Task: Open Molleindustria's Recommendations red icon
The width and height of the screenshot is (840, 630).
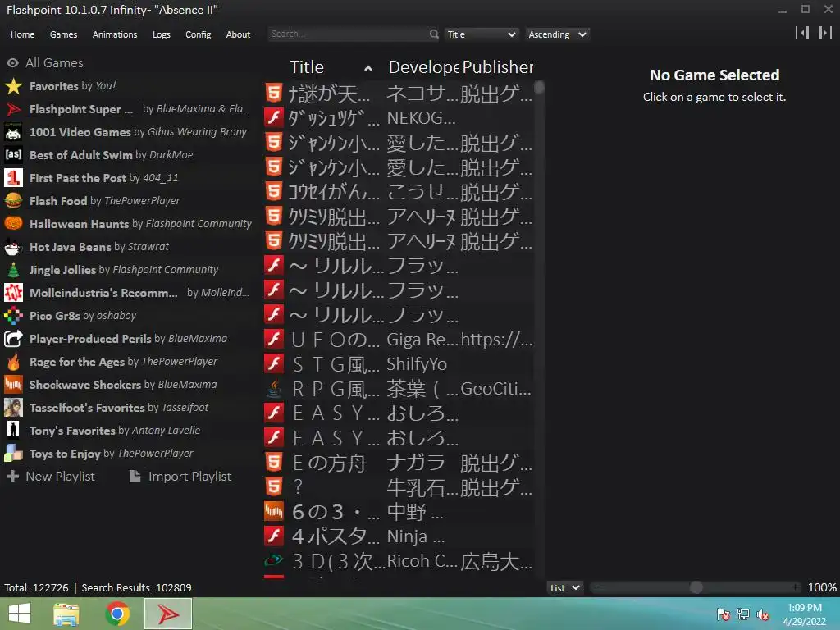Action: (x=13, y=293)
